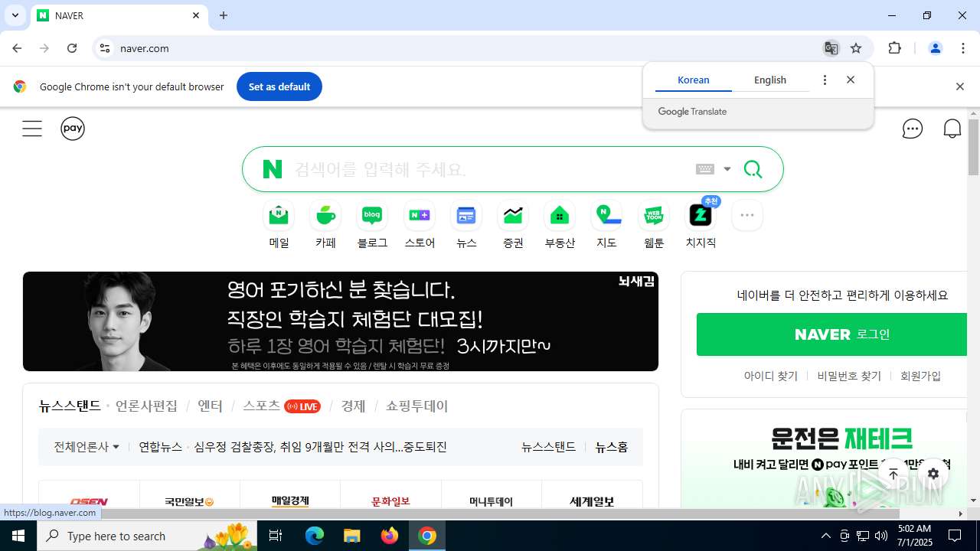
Task: Open the Chrome profile icon
Action: 935,48
